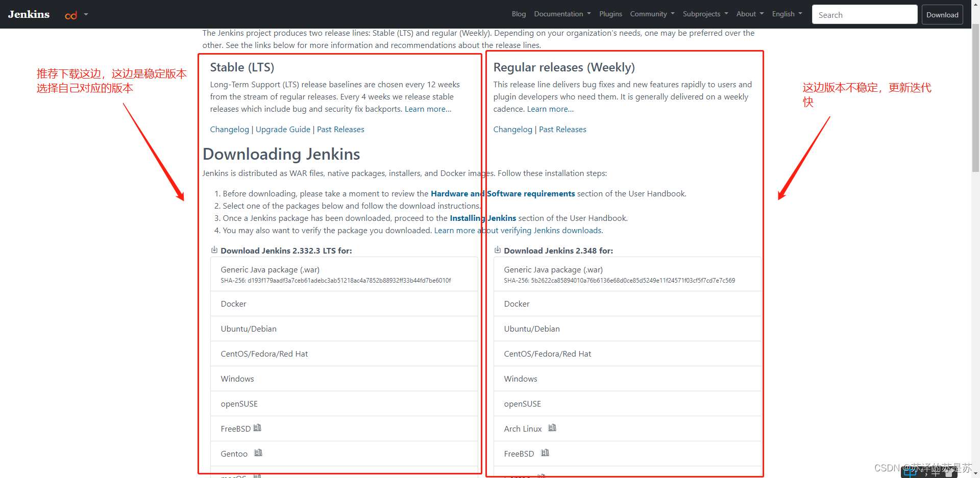The height and width of the screenshot is (478, 980).
Task: Open Stable LTS Past Releases link
Action: tap(340, 130)
